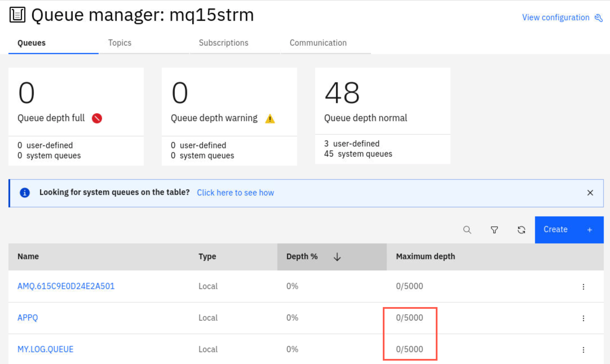This screenshot has height=364, width=610.
Task: Open overflow menu for APPQ row
Action: click(x=583, y=318)
